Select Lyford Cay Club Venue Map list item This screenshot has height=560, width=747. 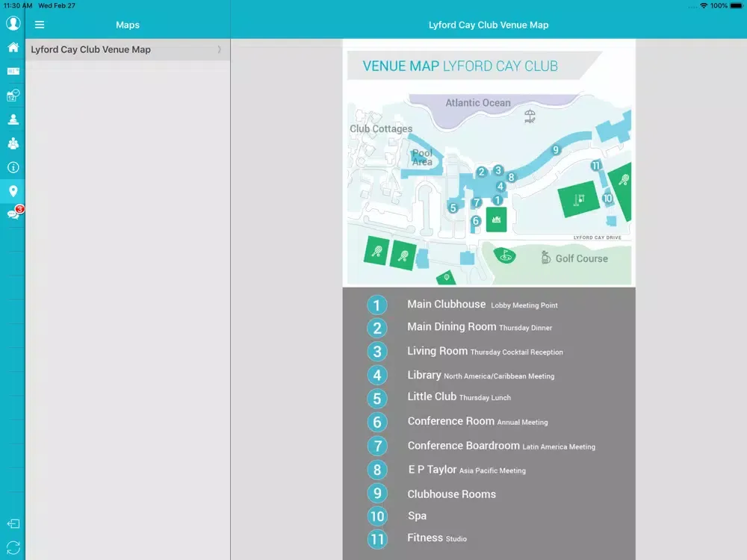pos(128,49)
